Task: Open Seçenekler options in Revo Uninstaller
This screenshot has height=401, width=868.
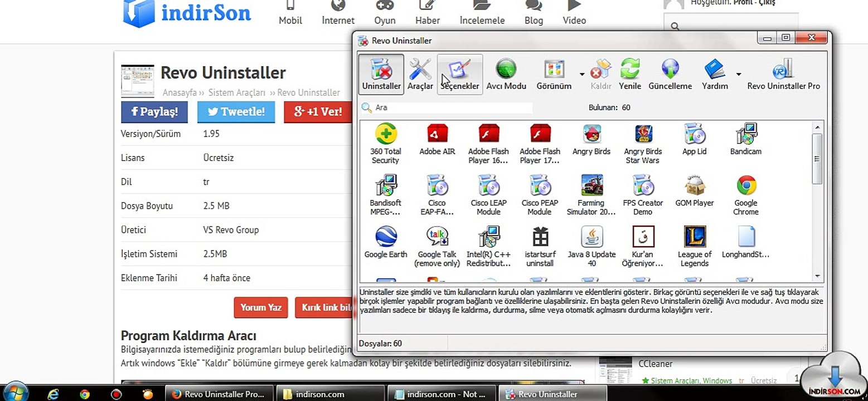Action: pos(460,74)
